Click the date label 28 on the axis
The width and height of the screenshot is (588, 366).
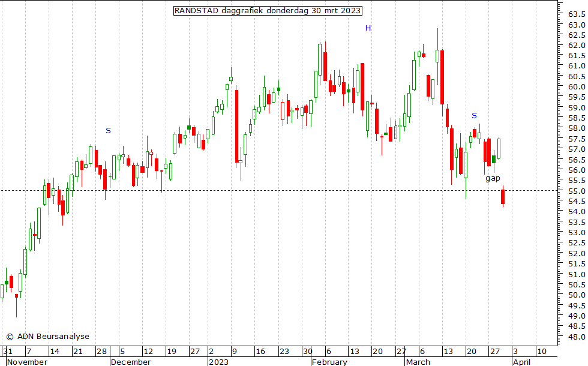[101, 352]
